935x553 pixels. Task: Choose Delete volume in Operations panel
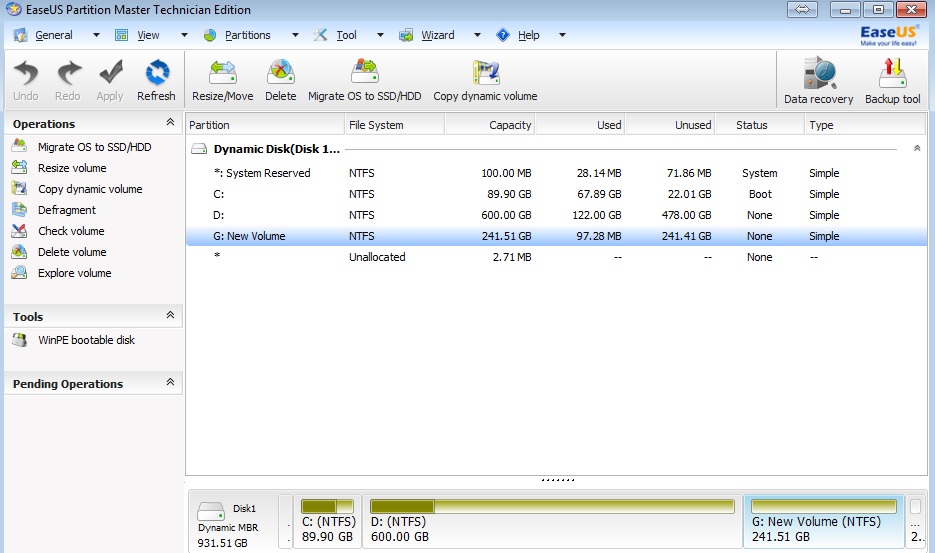72,252
